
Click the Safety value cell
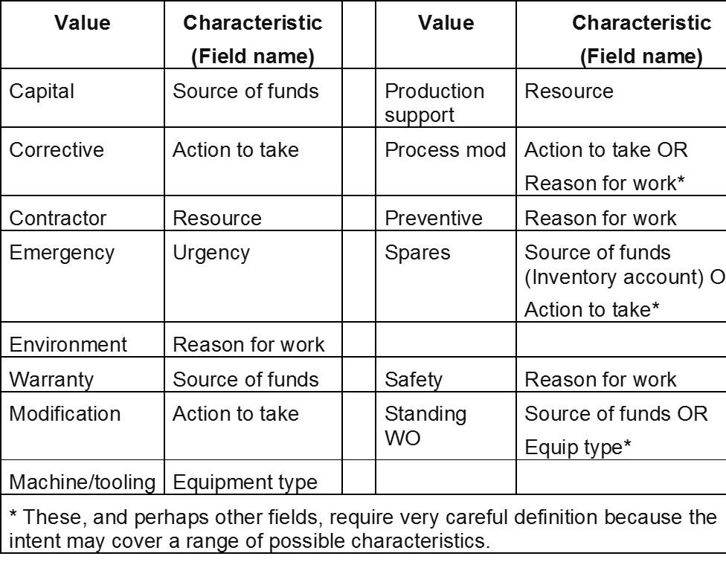pyautogui.click(x=446, y=374)
